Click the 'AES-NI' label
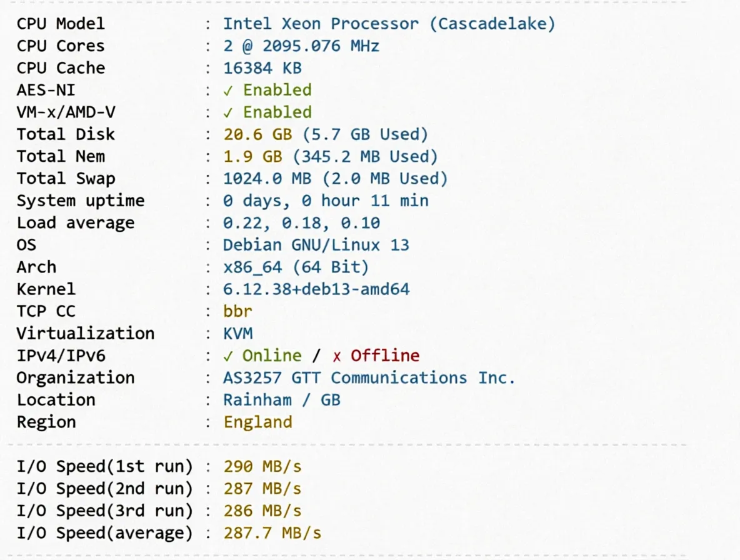 pyautogui.click(x=46, y=89)
